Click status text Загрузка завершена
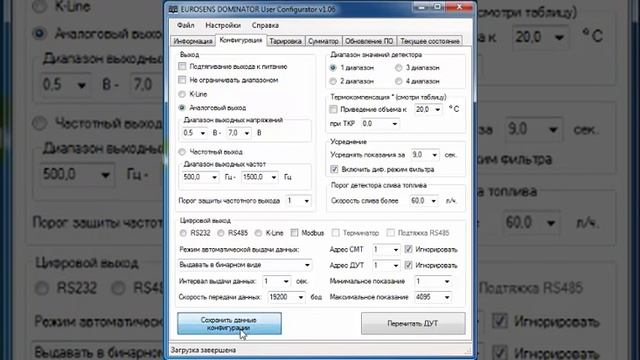 click(203, 350)
